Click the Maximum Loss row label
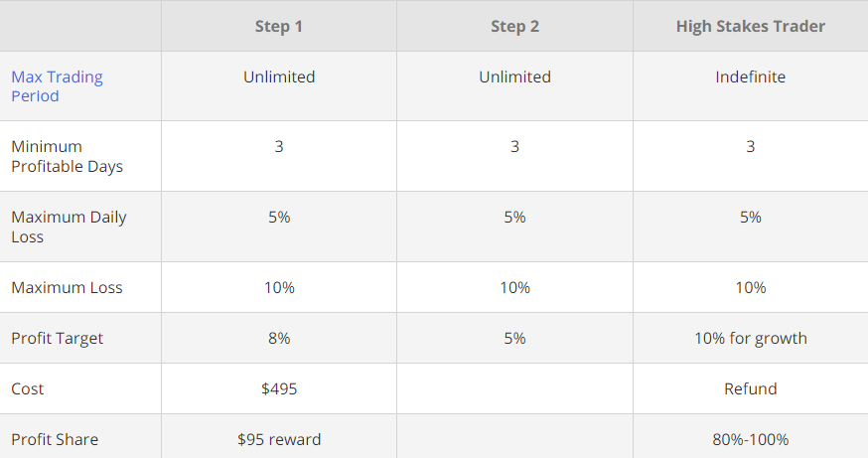 [x=67, y=288]
